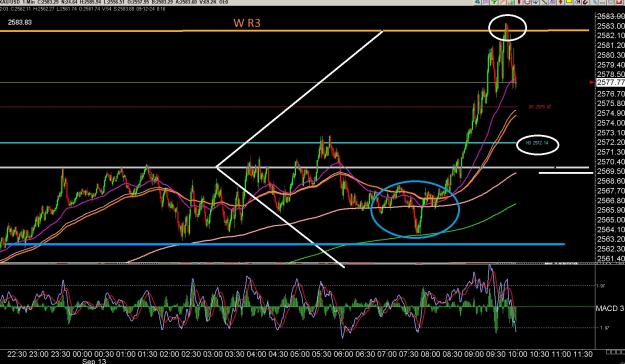This screenshot has width=625, height=364.
Task: Click the 06:00 time axis label
Action: [343, 354]
